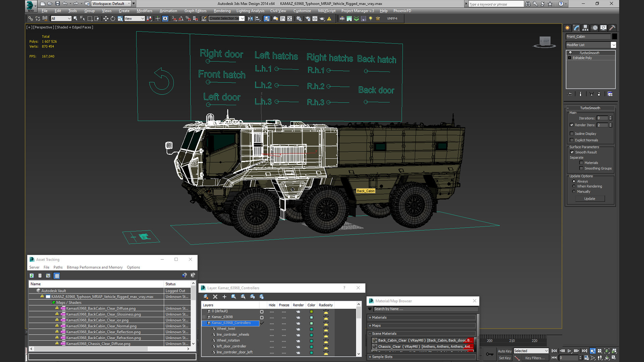Image resolution: width=644 pixels, height=362 pixels.
Task: Click Save File icon in title bar
Action: [57, 4]
